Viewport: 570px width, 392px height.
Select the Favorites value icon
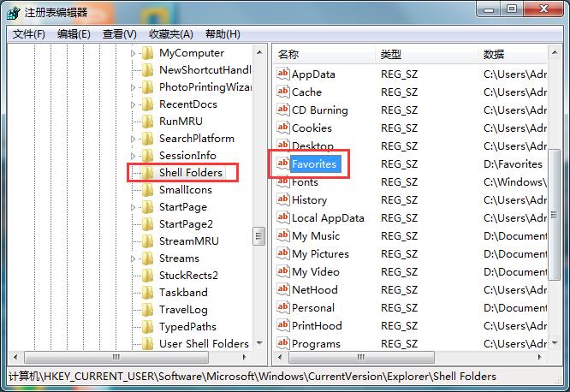pos(283,164)
